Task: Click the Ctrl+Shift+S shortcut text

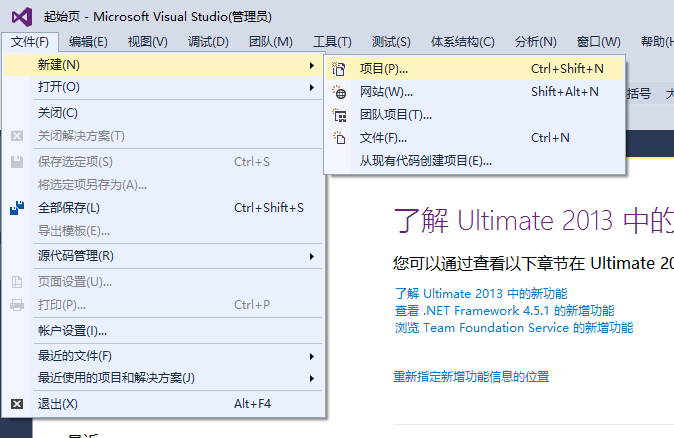Action: pyautogui.click(x=269, y=208)
